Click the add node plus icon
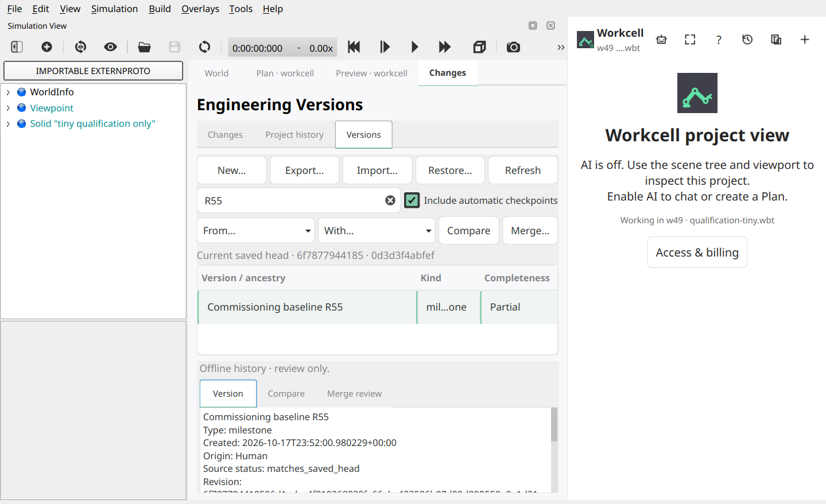826x504 pixels. tap(46, 47)
